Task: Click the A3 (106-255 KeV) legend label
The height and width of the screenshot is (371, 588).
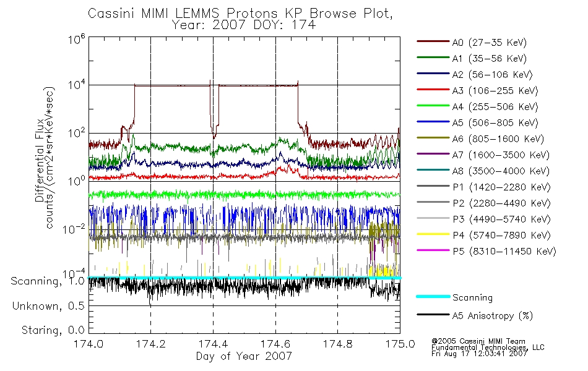Action: (x=495, y=91)
